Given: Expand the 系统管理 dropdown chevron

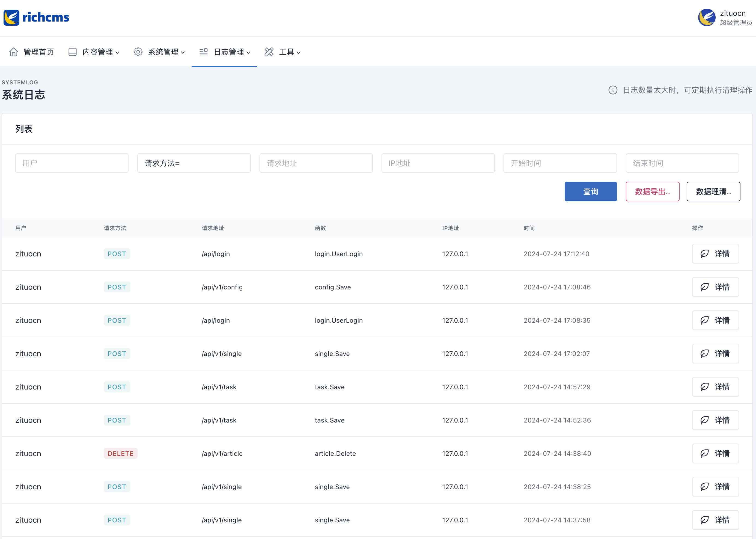Looking at the screenshot, I should coord(183,52).
